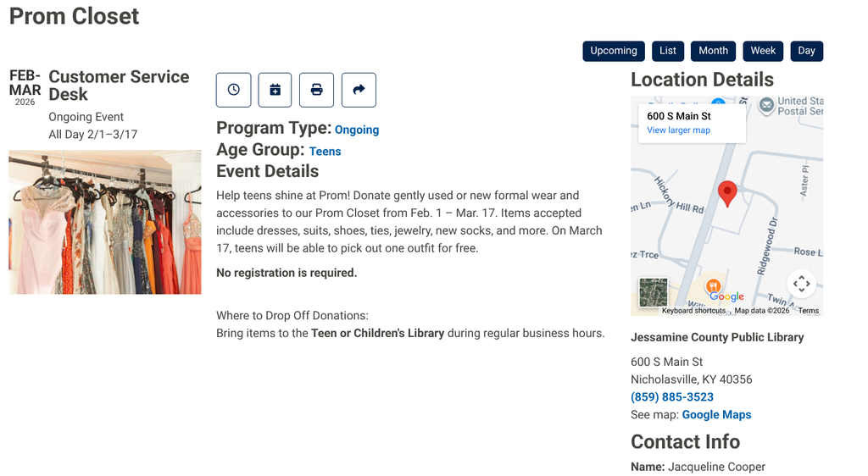The width and height of the screenshot is (868, 476).
Task: Click the printer icon to print event
Action: pos(316,90)
